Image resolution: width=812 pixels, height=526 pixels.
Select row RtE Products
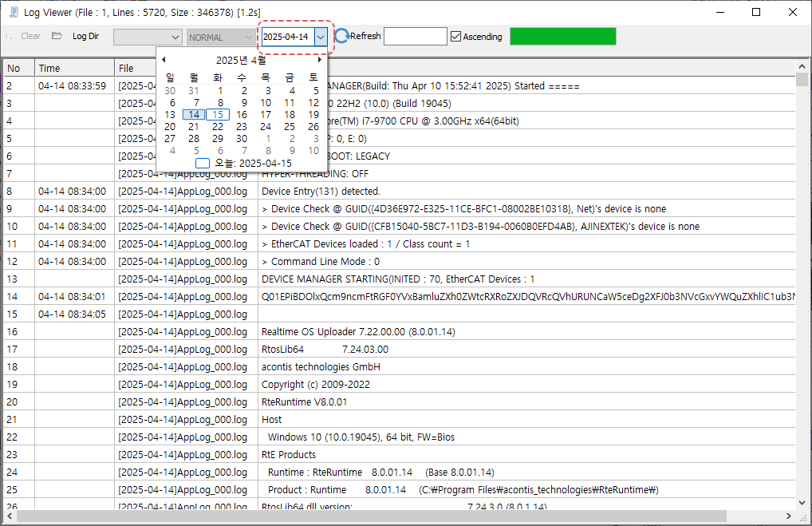pyautogui.click(x=400, y=454)
